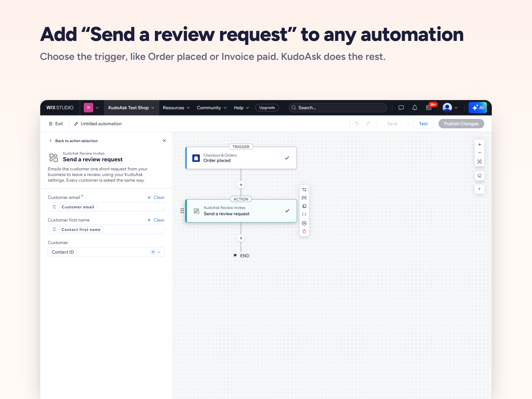Open the KudoAsk Test Shop site dropdown
The image size is (532, 399).
[x=131, y=108]
